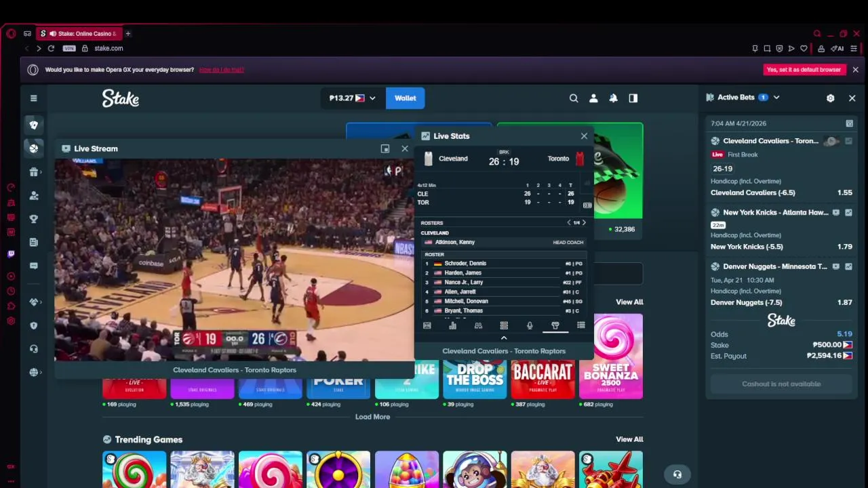Expand the Sponsorships sidebar submenu arrow
This screenshot has height=488, width=868.
[41, 302]
